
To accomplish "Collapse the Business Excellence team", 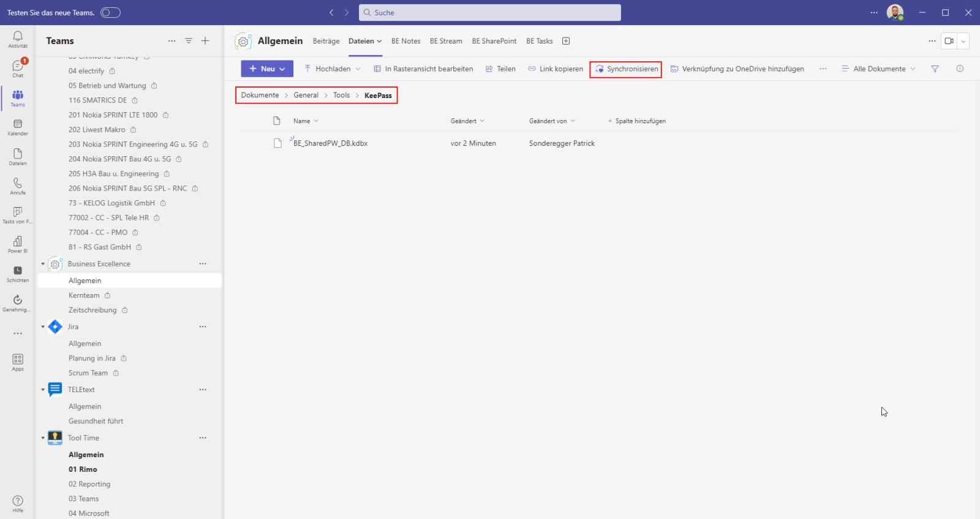I will 43,264.
